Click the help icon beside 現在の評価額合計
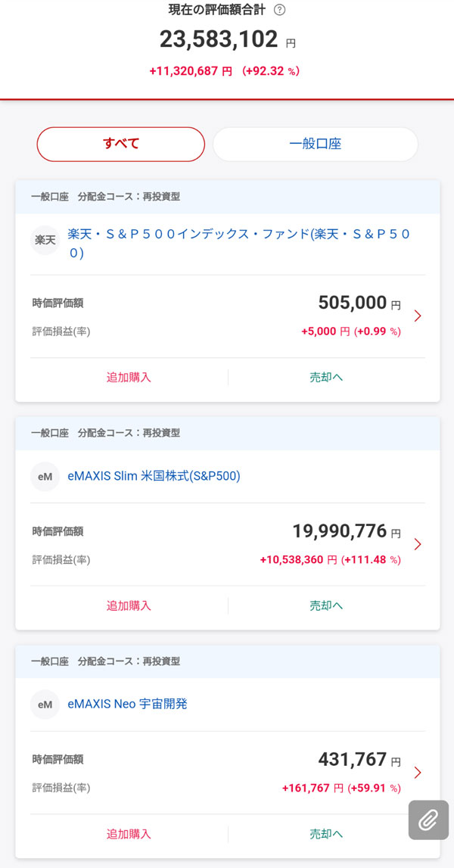Image resolution: width=454 pixels, height=868 pixels. tap(280, 10)
